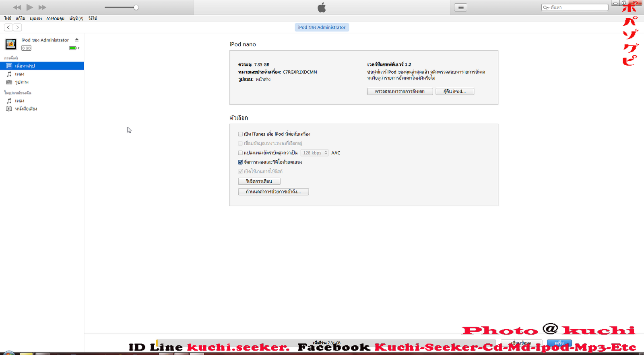Go forward with the right arrow button
The width and height of the screenshot is (644, 355).
(17, 27)
